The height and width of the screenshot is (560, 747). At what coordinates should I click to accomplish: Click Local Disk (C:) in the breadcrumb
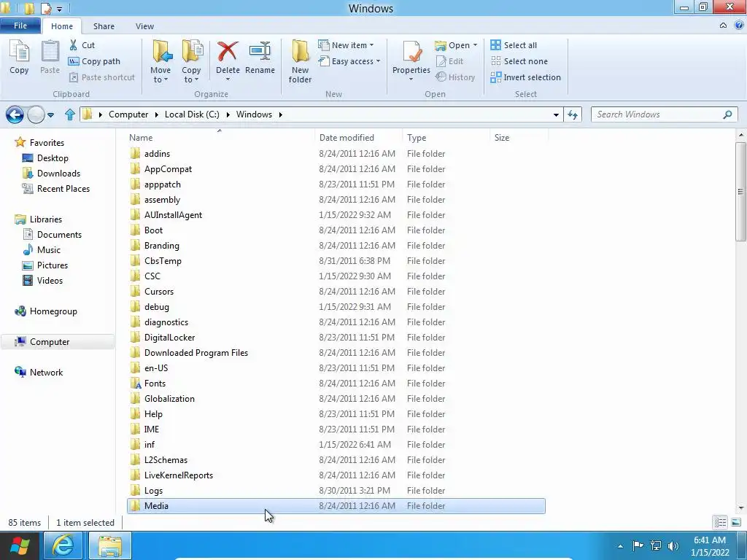click(x=192, y=114)
